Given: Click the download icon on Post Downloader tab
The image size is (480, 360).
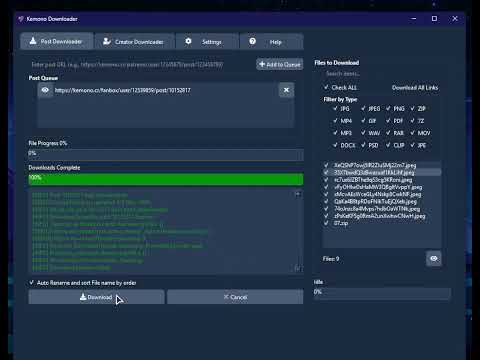Looking at the screenshot, I should click(x=33, y=41).
